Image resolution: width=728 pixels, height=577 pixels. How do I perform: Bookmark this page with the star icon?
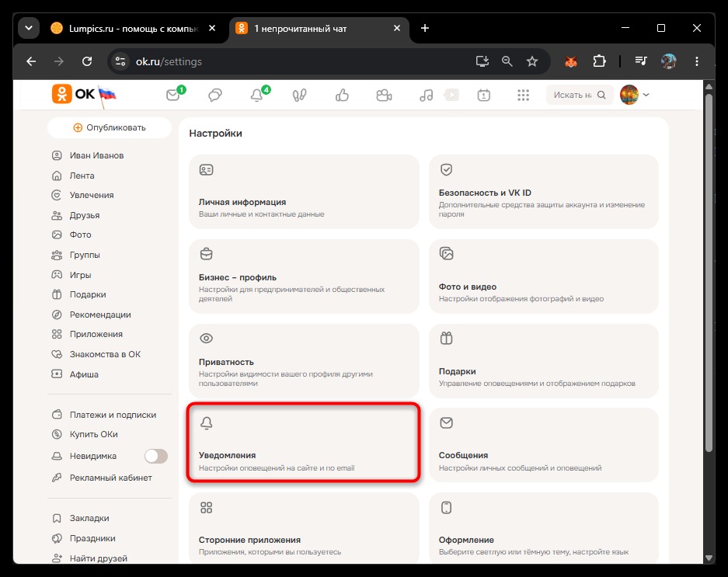point(532,61)
